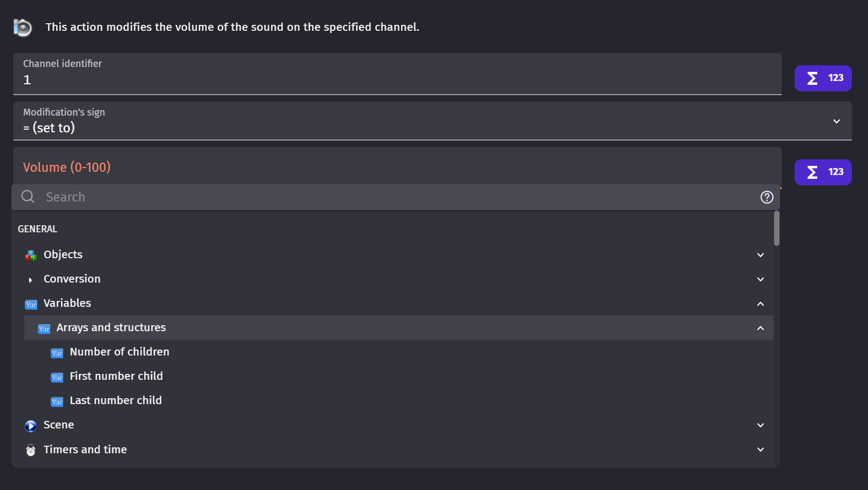The width and height of the screenshot is (868, 490).
Task: Select the Number of children expression
Action: click(119, 352)
